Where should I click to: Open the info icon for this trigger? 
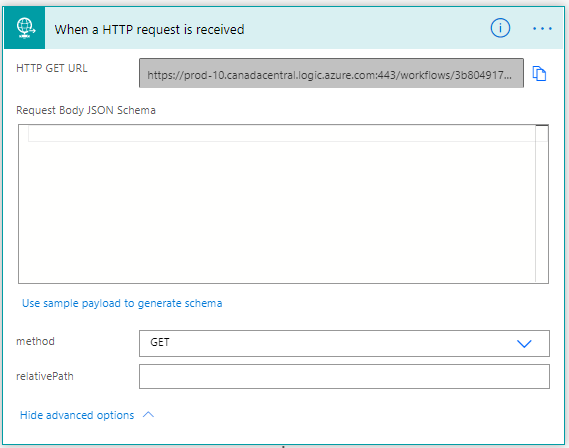[x=500, y=28]
